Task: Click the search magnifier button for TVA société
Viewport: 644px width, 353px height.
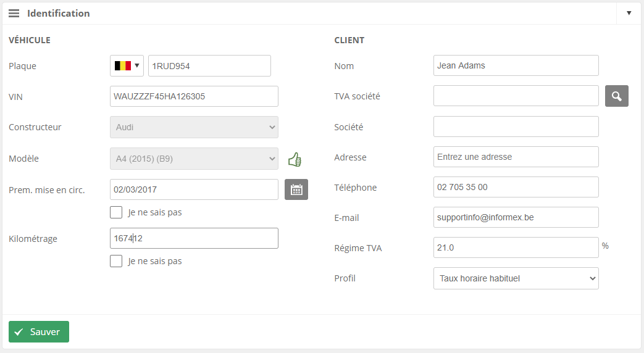Action: tap(616, 96)
